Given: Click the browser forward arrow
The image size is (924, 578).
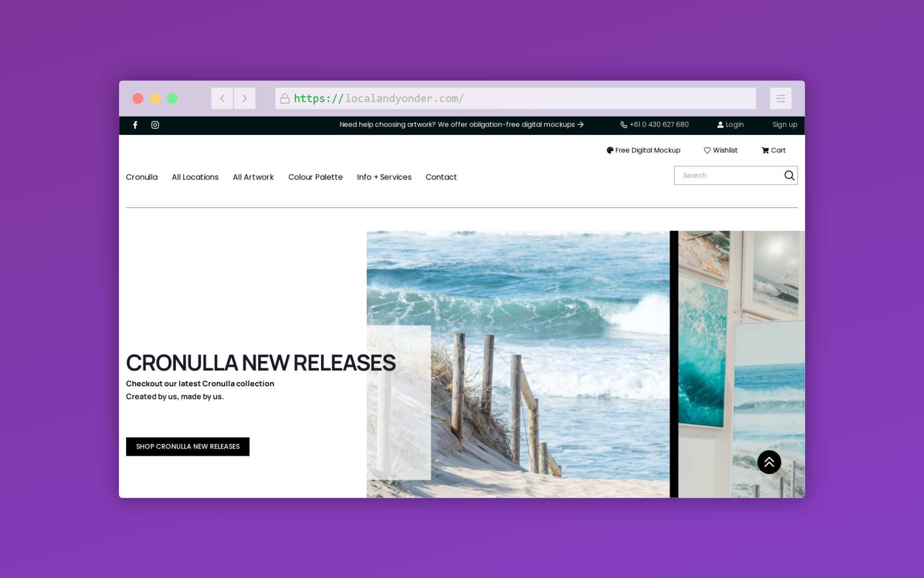Looking at the screenshot, I should point(244,98).
